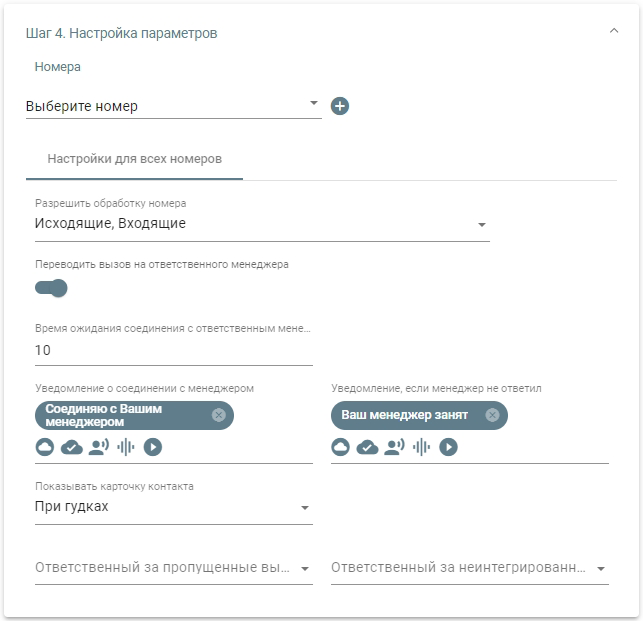
Task: Open 'Ответственный за пропущенные вызовы' dropdown
Action: [173, 568]
